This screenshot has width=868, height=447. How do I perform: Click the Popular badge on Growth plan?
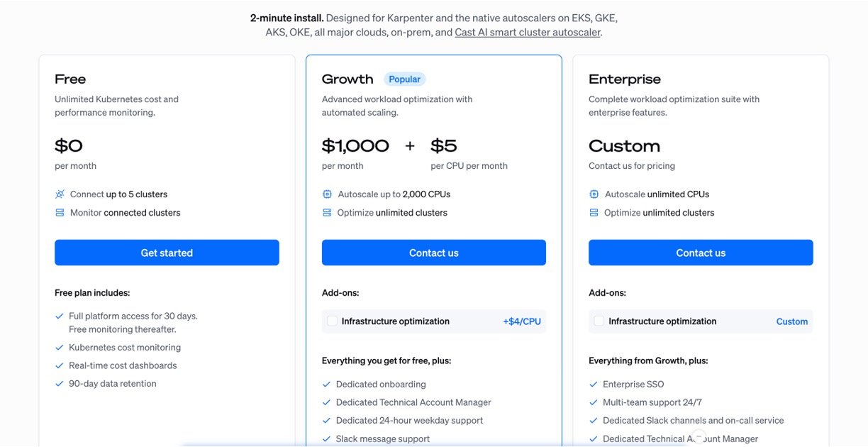coord(404,79)
